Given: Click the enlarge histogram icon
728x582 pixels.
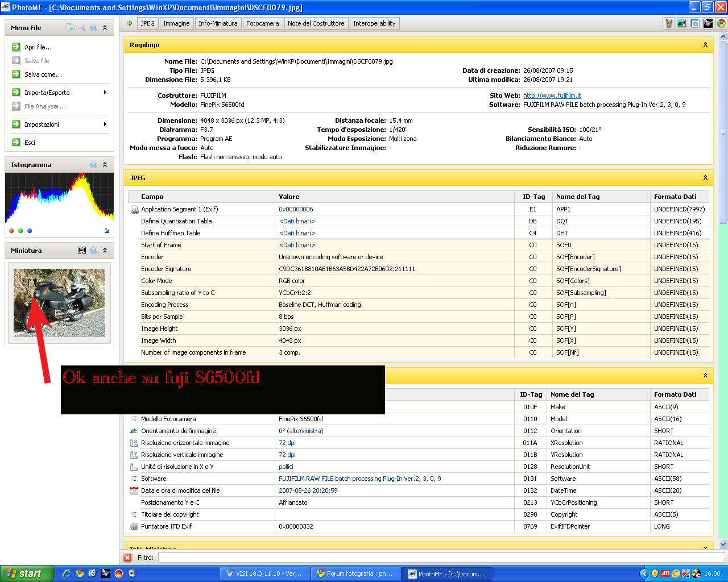Looking at the screenshot, I should click(107, 231).
